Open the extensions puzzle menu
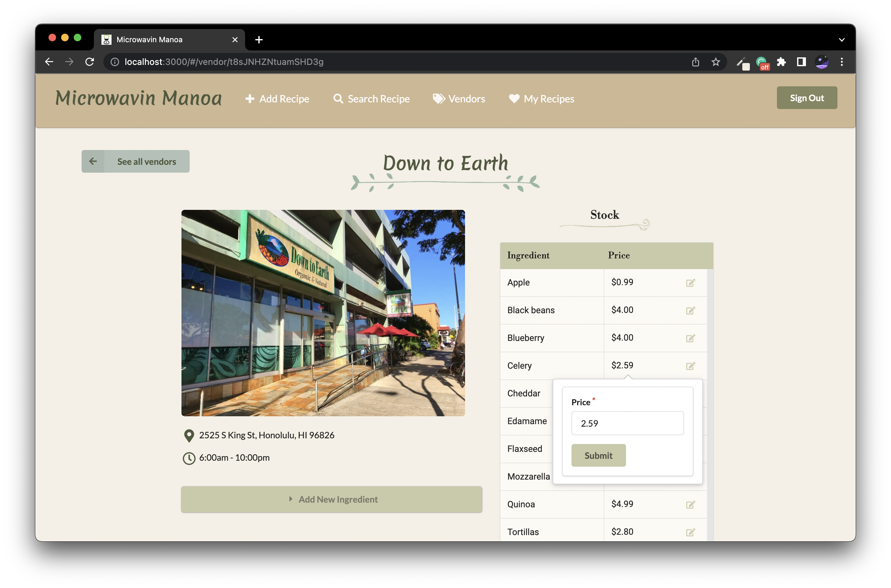The height and width of the screenshot is (588, 891). [x=782, y=62]
